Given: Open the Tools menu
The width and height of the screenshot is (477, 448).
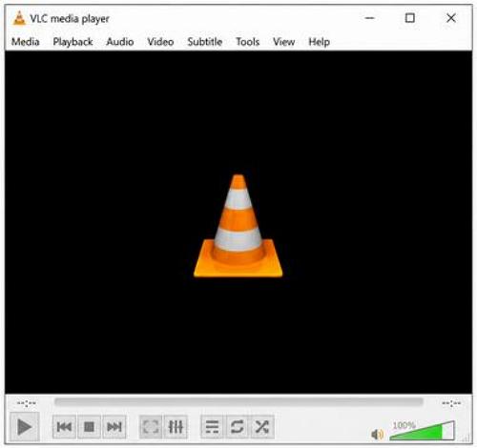Looking at the screenshot, I should (248, 42).
